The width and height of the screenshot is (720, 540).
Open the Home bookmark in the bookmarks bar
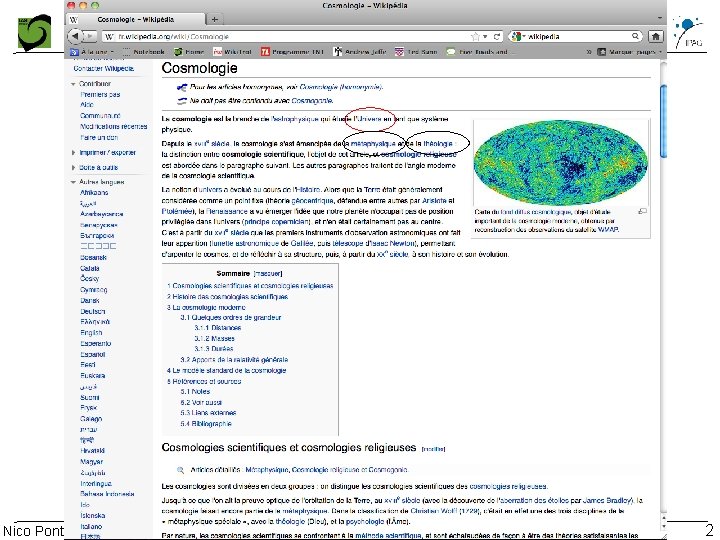(x=189, y=52)
